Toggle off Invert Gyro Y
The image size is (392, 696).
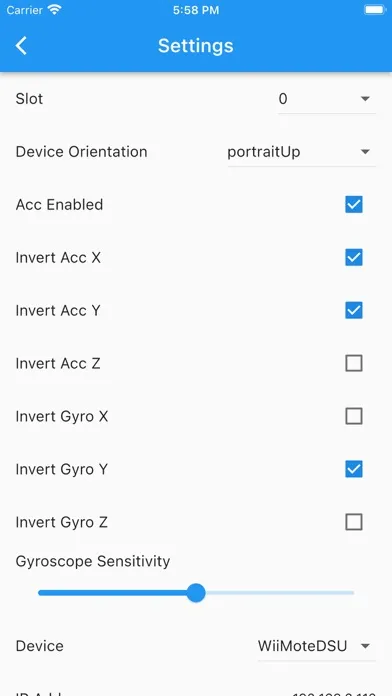point(354,469)
